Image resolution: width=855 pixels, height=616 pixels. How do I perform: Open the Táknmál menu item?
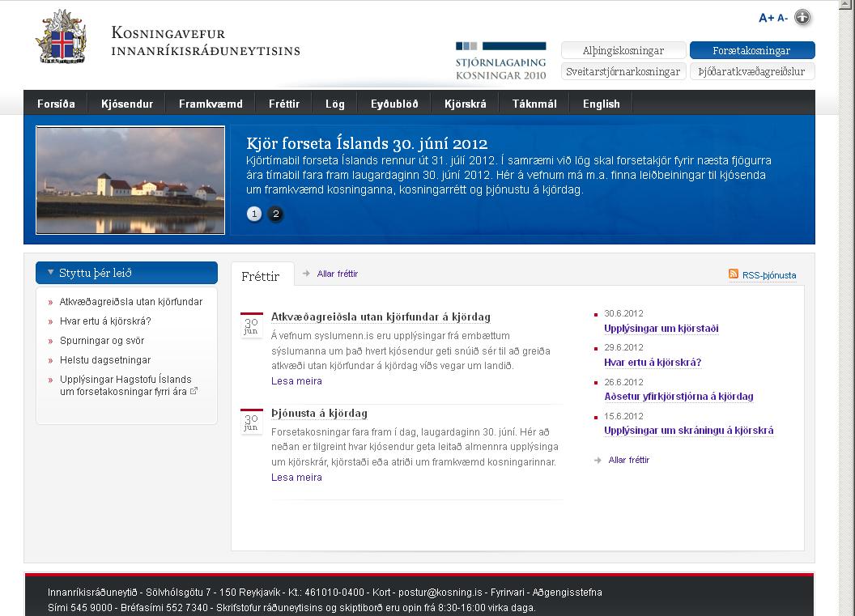(534, 104)
